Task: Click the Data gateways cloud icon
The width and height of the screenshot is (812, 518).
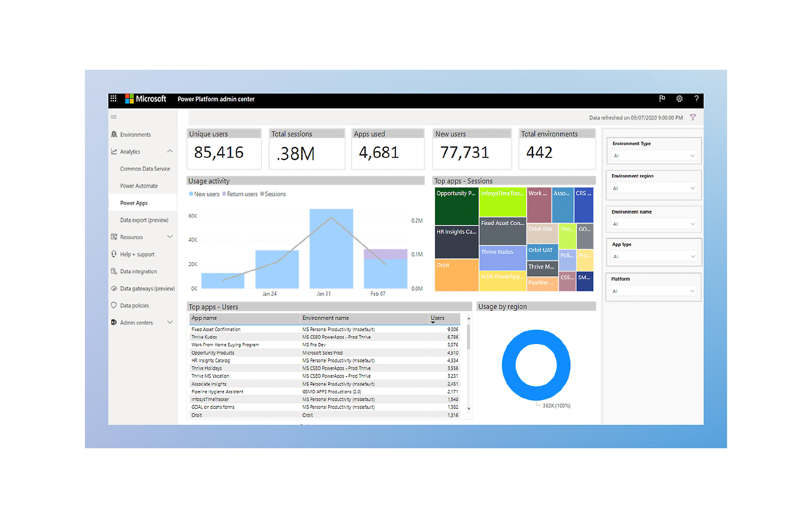Action: tap(114, 288)
